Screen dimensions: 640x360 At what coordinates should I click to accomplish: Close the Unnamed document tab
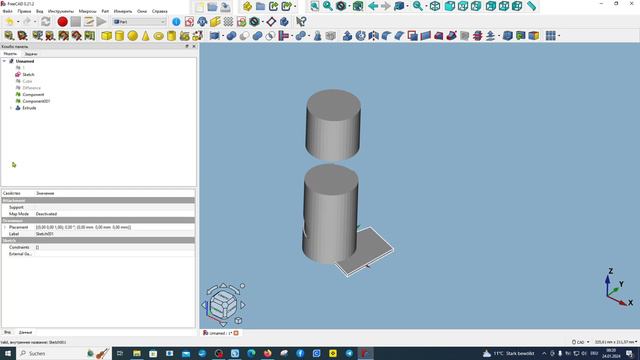(x=236, y=333)
